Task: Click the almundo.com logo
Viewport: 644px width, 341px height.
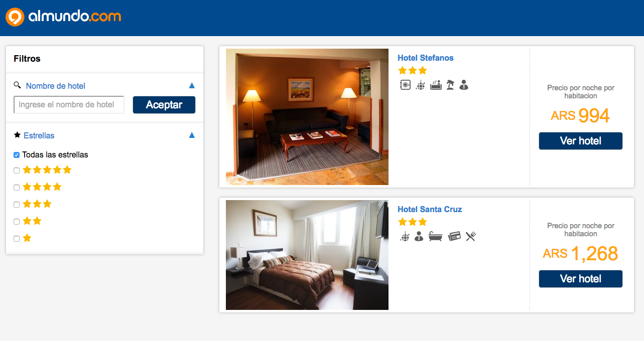Action: point(63,17)
